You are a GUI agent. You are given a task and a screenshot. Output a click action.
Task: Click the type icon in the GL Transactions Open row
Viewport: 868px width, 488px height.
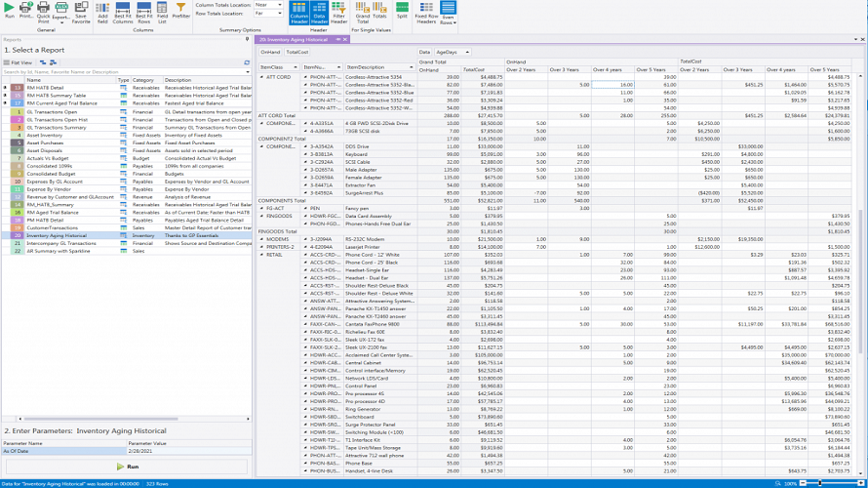click(x=124, y=112)
